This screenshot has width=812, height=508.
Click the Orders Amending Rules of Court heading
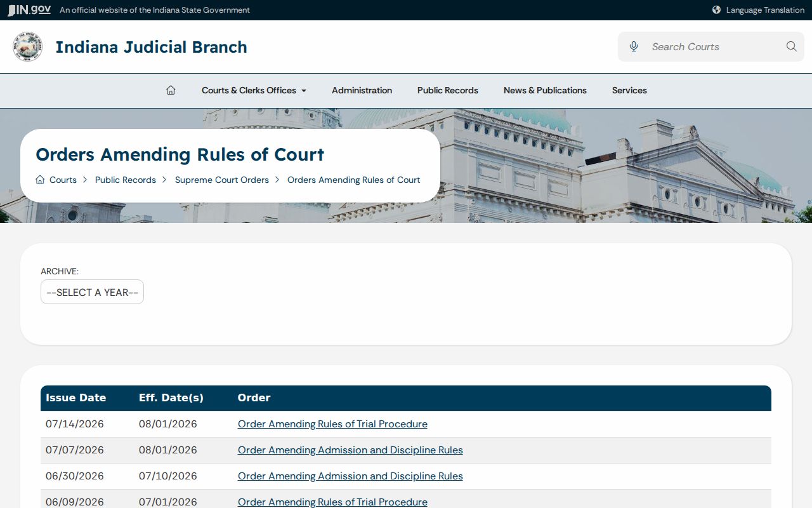coord(180,154)
